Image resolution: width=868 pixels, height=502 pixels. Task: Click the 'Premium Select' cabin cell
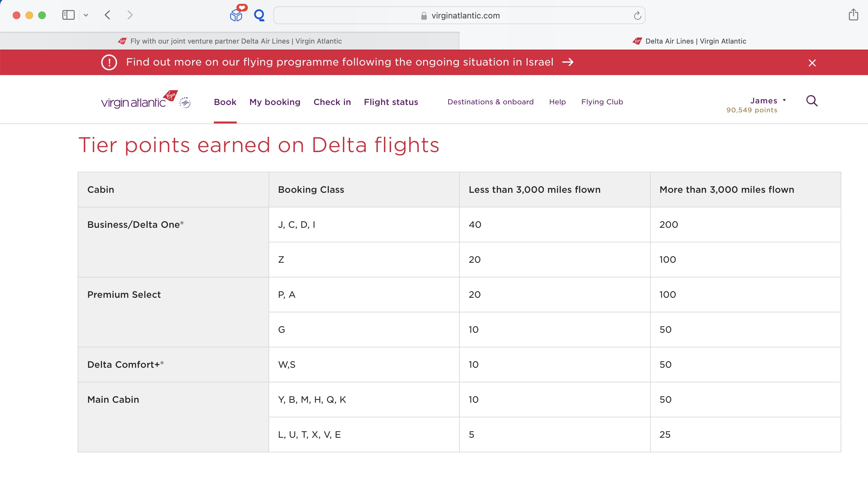pyautogui.click(x=173, y=312)
